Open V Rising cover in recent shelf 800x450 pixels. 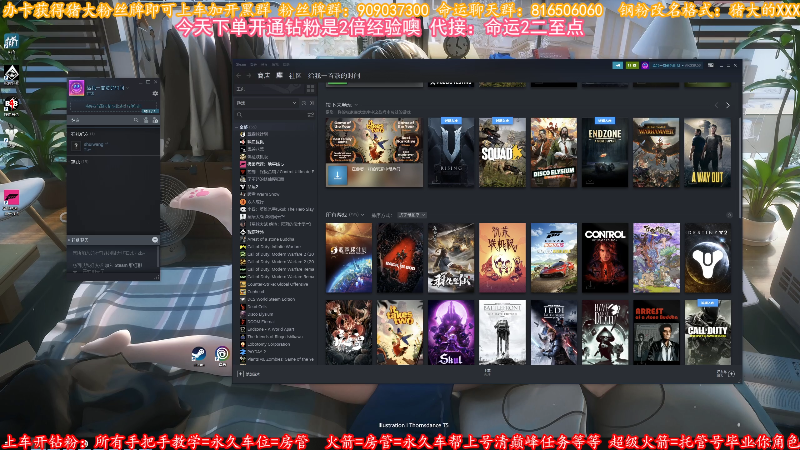(x=451, y=152)
